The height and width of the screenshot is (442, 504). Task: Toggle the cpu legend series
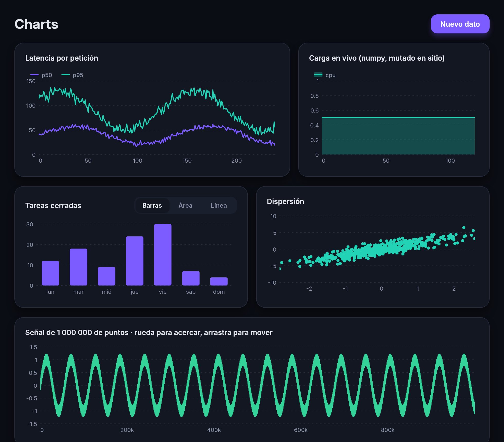coord(325,75)
